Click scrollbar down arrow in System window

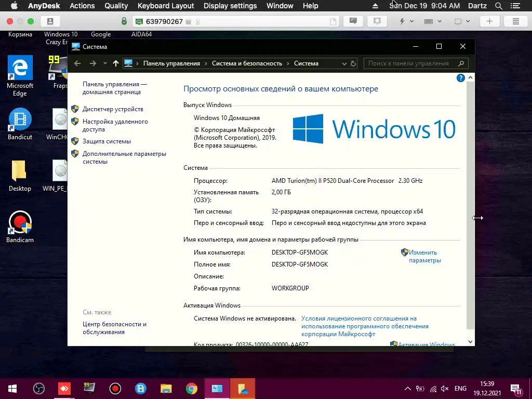(x=470, y=342)
